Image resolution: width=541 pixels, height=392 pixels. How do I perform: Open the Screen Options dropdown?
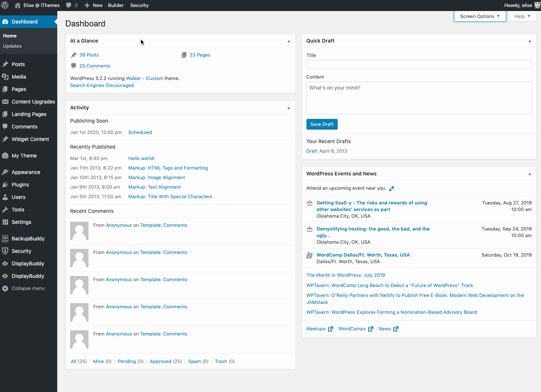(480, 16)
